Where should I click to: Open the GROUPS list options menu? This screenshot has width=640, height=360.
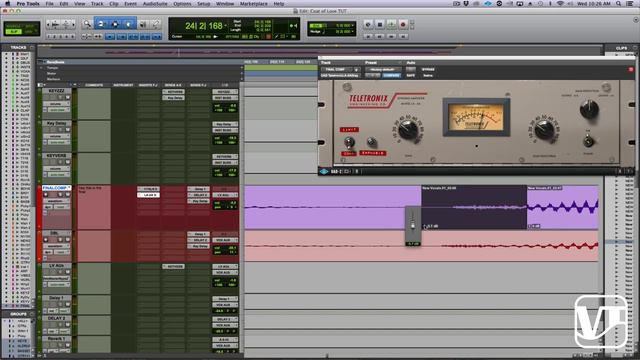[x=32, y=314]
